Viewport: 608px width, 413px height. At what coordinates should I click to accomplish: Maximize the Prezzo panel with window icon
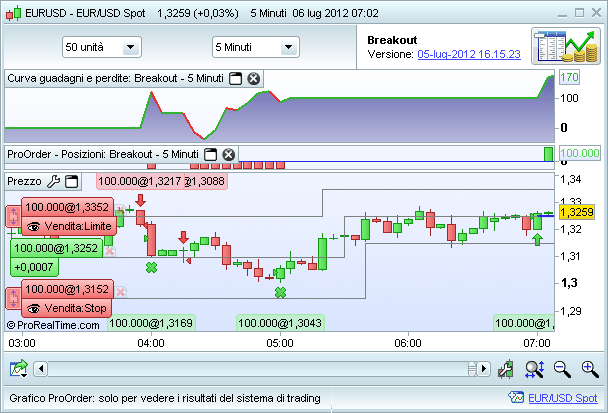(x=72, y=182)
